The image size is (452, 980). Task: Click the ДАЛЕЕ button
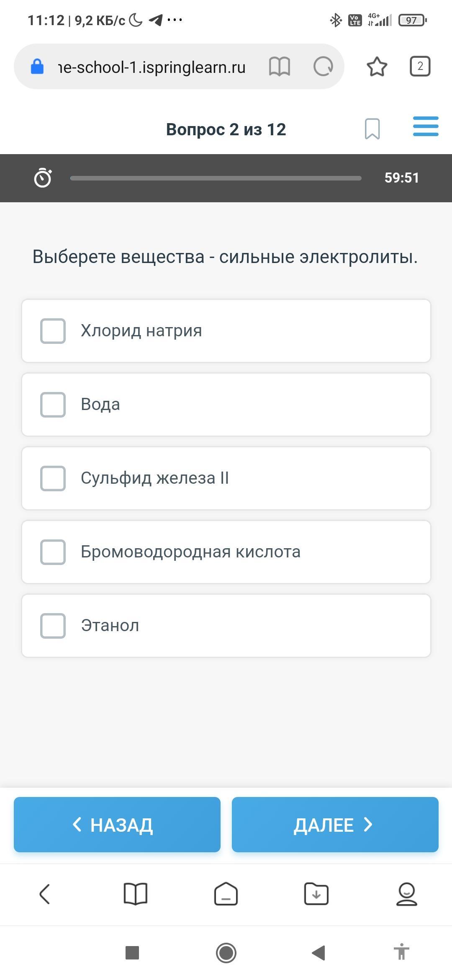[335, 825]
